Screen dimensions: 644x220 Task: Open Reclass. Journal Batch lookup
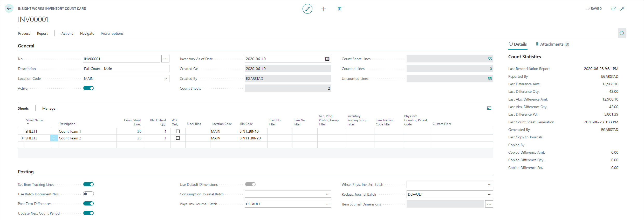tap(490, 194)
